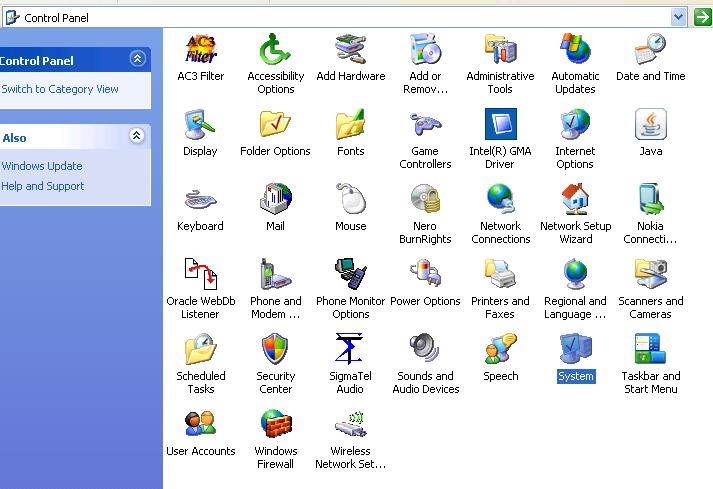Select Phone Monitor Options icon
Screen dimensions: 713x489
pyautogui.click(x=351, y=274)
